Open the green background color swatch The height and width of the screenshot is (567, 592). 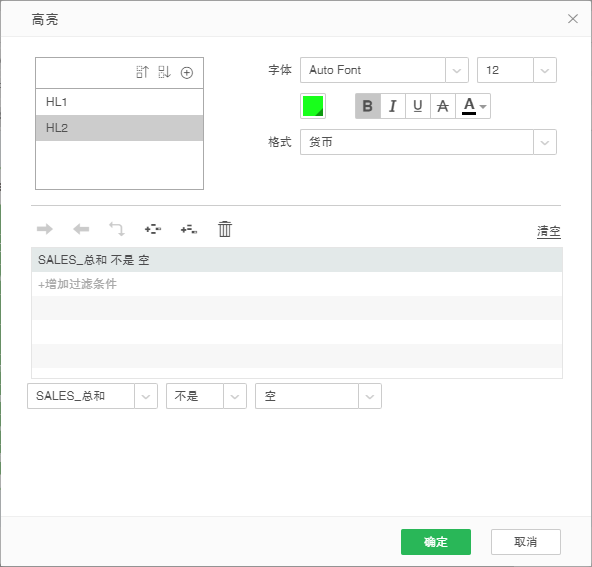point(313,106)
